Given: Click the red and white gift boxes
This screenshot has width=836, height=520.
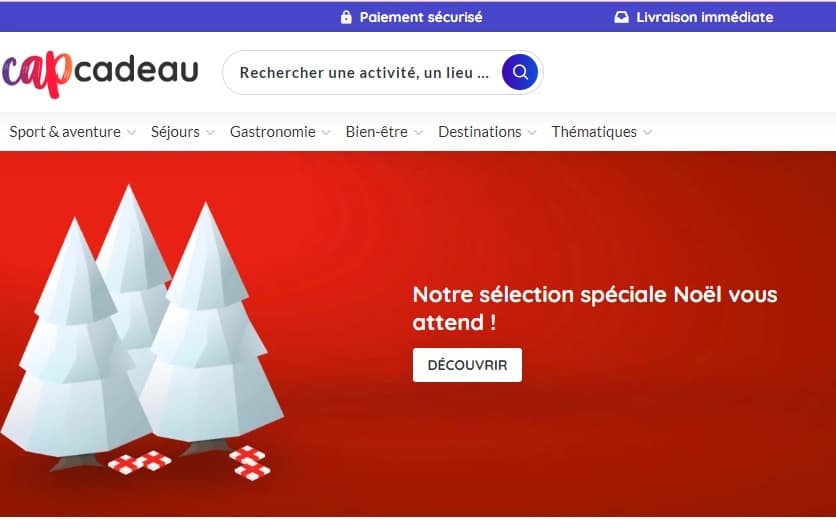Looking at the screenshot, I should click(x=189, y=462).
